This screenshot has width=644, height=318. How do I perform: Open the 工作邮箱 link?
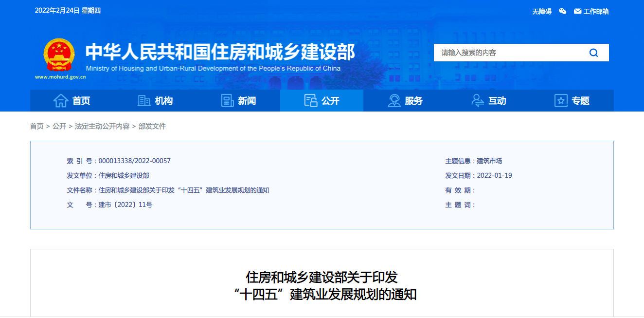pyautogui.click(x=596, y=11)
